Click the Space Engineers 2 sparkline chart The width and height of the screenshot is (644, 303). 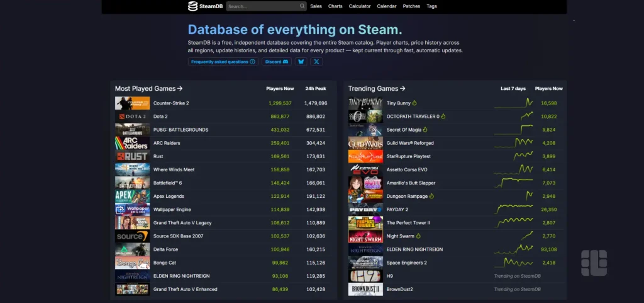pyautogui.click(x=513, y=262)
